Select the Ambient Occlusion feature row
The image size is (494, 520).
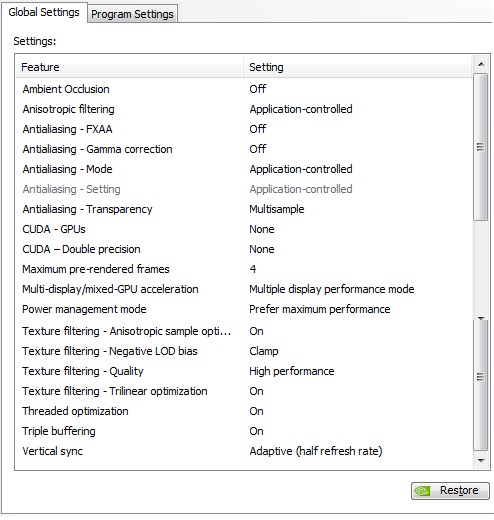tap(244, 89)
